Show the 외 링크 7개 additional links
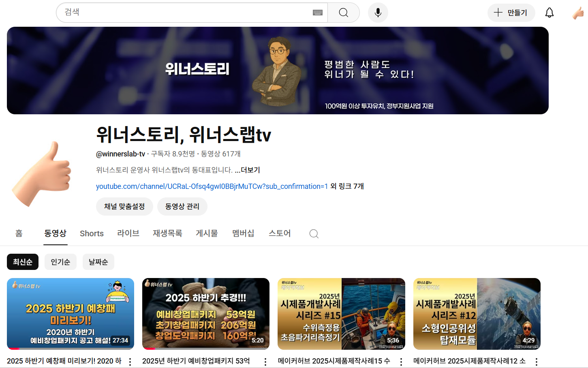Viewport: 588px width, 368px height. point(347,186)
